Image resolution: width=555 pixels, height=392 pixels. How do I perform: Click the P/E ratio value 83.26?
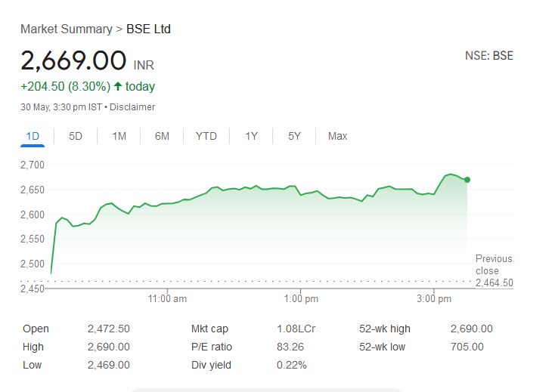tap(291, 347)
